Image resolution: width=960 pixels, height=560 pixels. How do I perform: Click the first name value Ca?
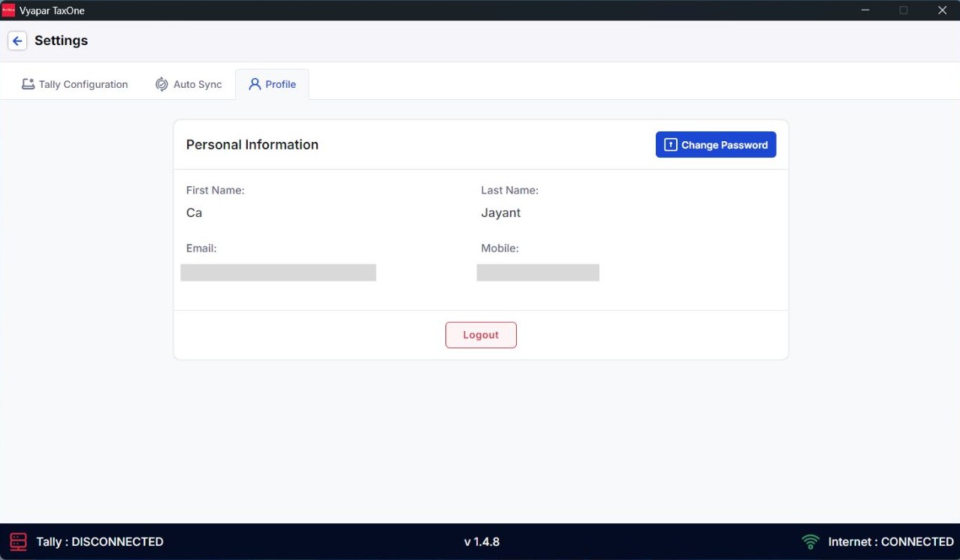[194, 212]
